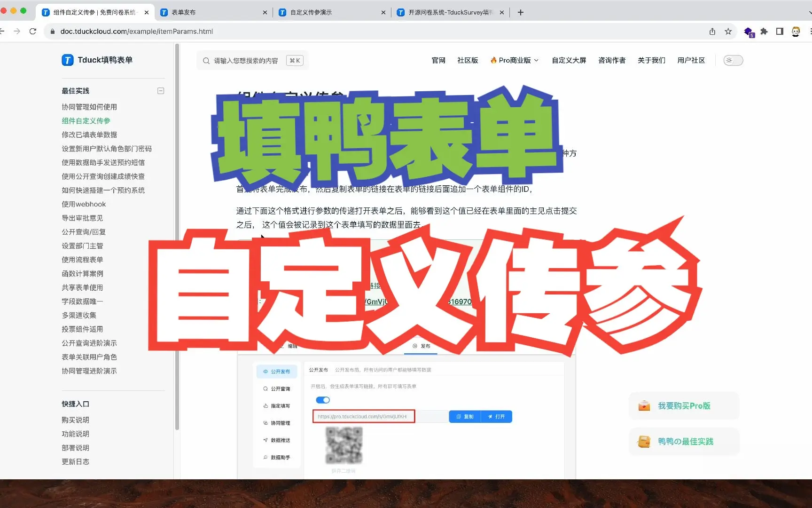Collapse the 最佳实践 sidebar section
This screenshot has width=812, height=508.
pyautogui.click(x=161, y=91)
